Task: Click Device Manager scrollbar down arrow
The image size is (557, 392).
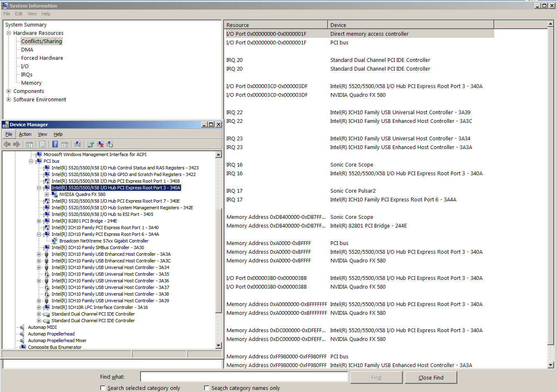Action: [x=219, y=345]
